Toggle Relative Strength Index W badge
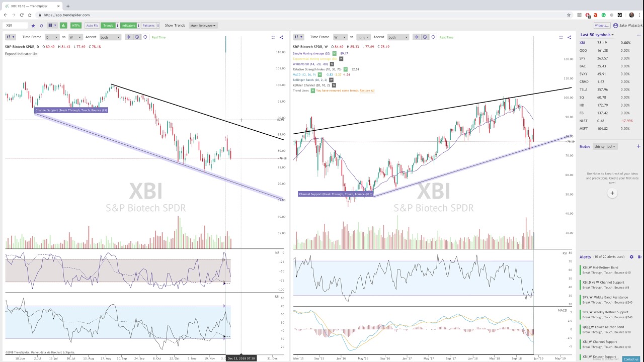Screen dimensions: 644x362 point(346,69)
